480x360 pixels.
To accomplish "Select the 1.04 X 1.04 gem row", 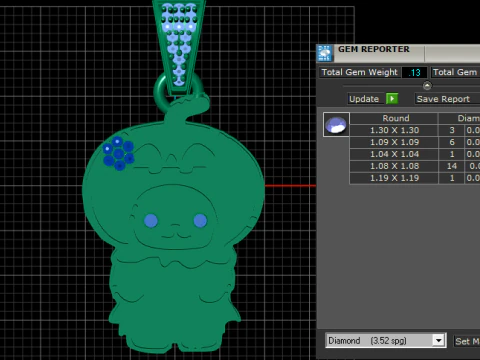I will pos(415,154).
